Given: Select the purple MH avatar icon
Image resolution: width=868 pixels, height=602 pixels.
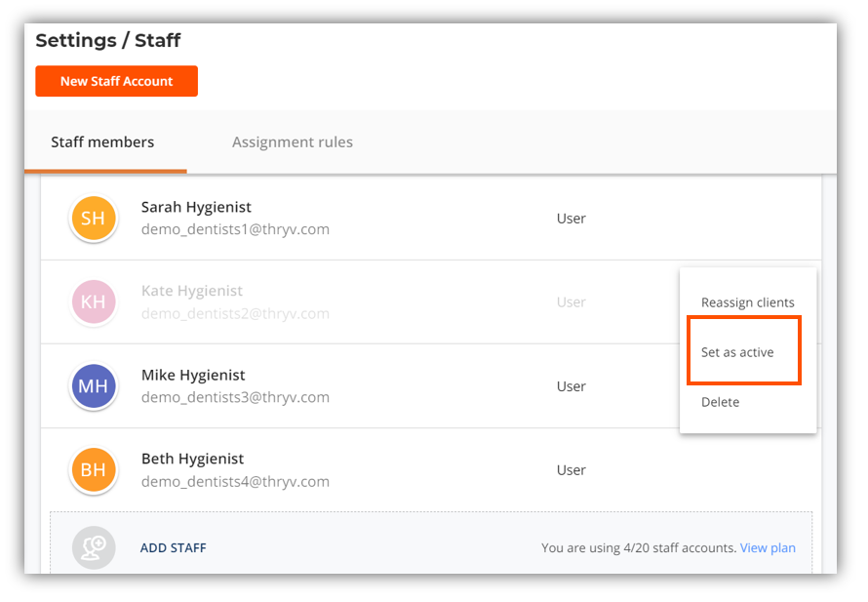Looking at the screenshot, I should (x=94, y=386).
